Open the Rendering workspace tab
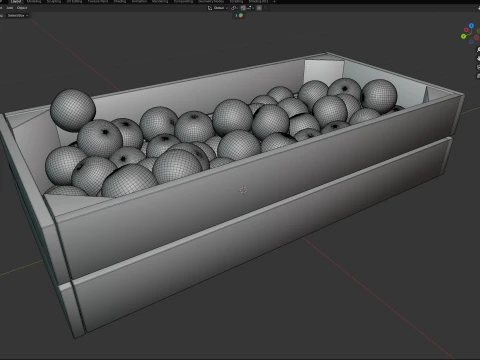Screen dimensions: 480x360 pyautogui.click(x=160, y=1)
